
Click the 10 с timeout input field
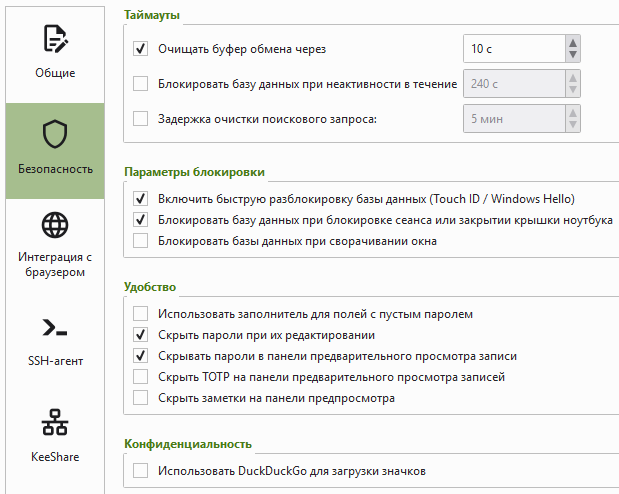click(512, 48)
